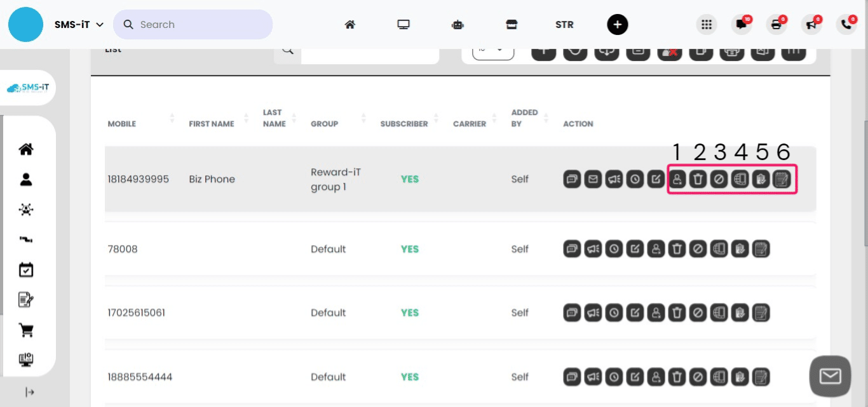This screenshot has width=868, height=407.
Task: Open the notes icon for 17025615061
Action: click(x=761, y=312)
